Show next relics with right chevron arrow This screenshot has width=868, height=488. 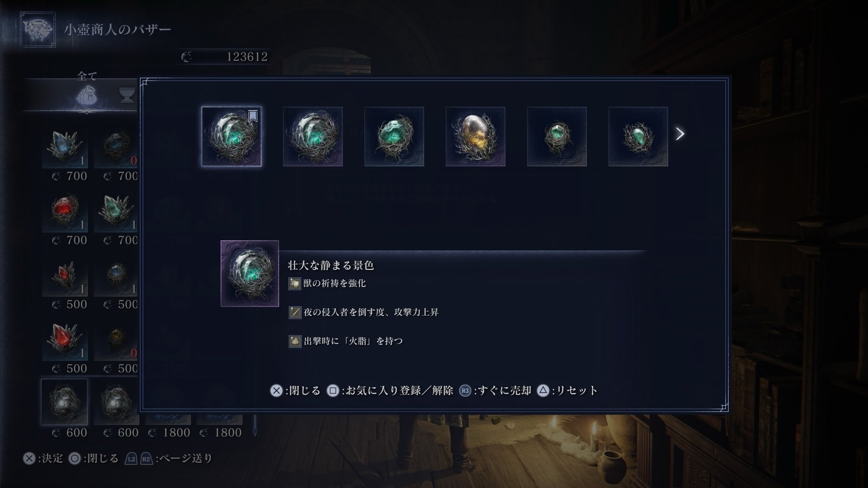(680, 134)
